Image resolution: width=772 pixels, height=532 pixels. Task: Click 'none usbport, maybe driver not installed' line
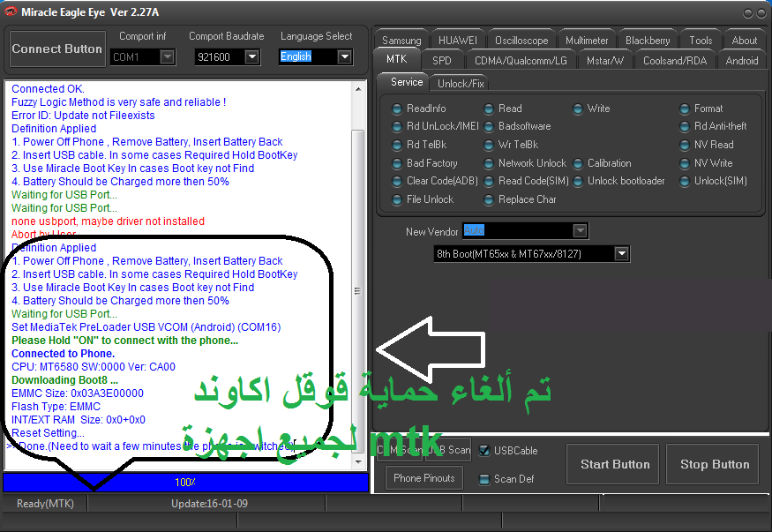click(108, 221)
